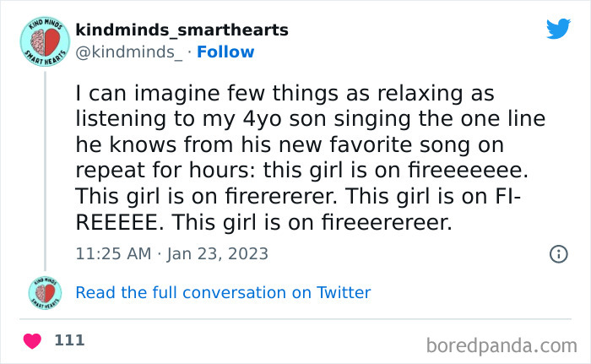Open the kindminds_smarthearts display name
Screen dimensions: 591x364
pyautogui.click(x=182, y=30)
